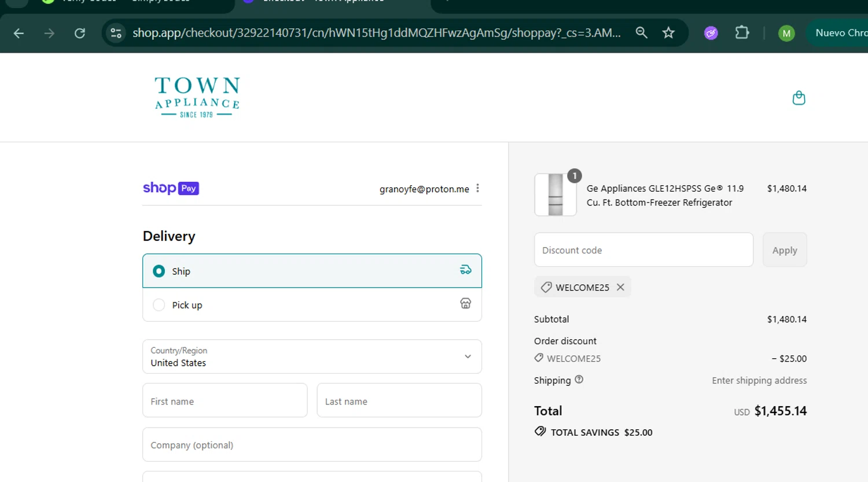This screenshot has width=868, height=482.
Task: Open site information icon in address bar
Action: click(x=116, y=33)
